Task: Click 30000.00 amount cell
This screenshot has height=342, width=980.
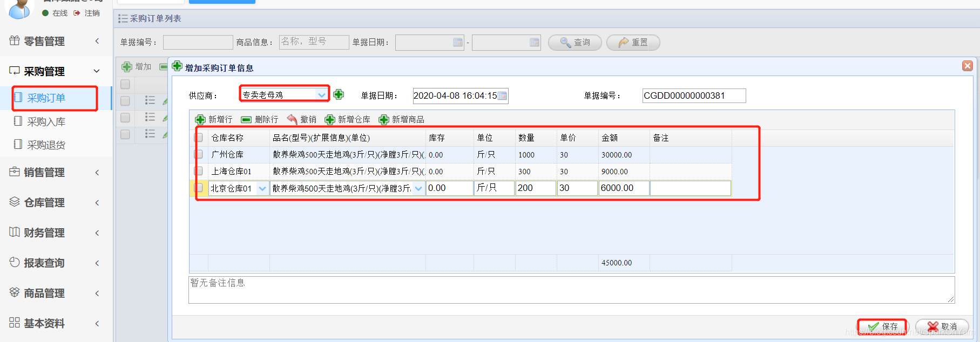Action: point(624,155)
